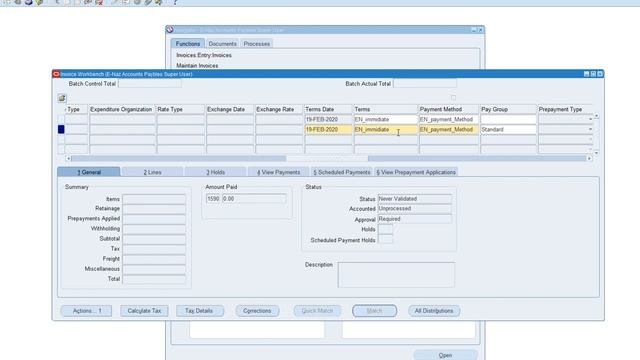This screenshot has height=360, width=640.
Task: Click second row EN_payment_Method cell
Action: [449, 129]
